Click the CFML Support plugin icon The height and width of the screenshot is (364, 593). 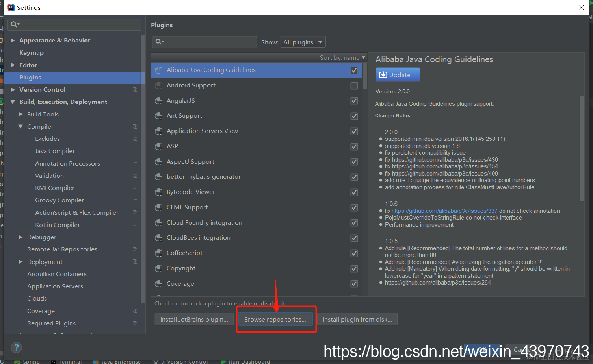point(158,207)
